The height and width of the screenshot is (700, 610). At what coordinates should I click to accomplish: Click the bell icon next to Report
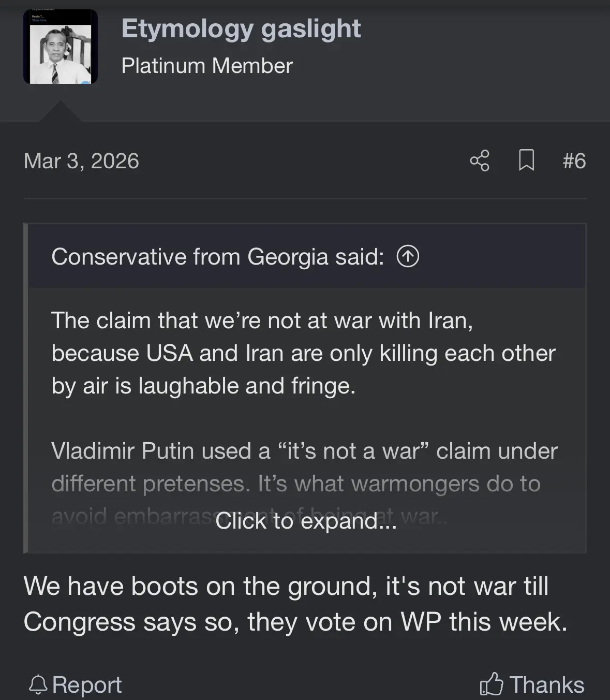pos(38,685)
